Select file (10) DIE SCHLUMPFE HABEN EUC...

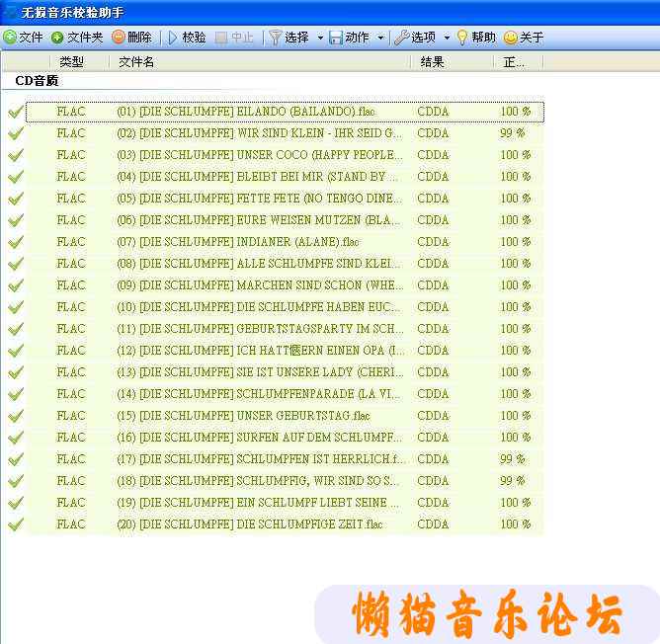point(259,307)
